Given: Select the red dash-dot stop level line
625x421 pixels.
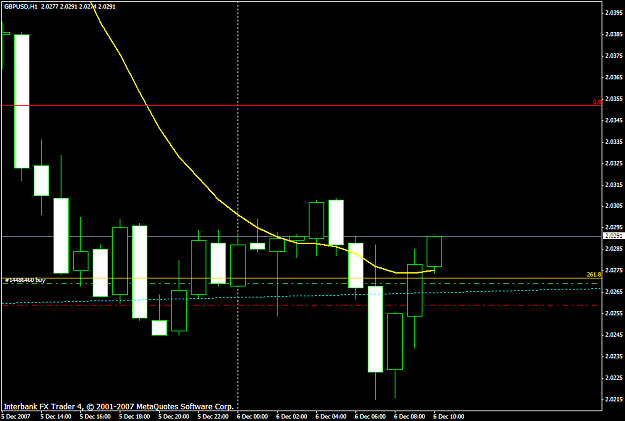Looking at the screenshot, I should pyautogui.click(x=302, y=305).
